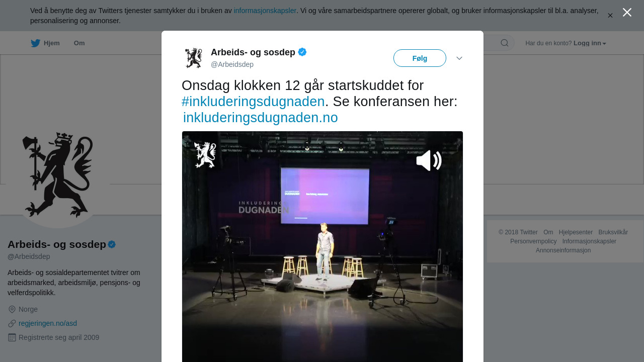Open the #inkluderingsdugnaden hashtag
The height and width of the screenshot is (362, 644).
point(253,102)
